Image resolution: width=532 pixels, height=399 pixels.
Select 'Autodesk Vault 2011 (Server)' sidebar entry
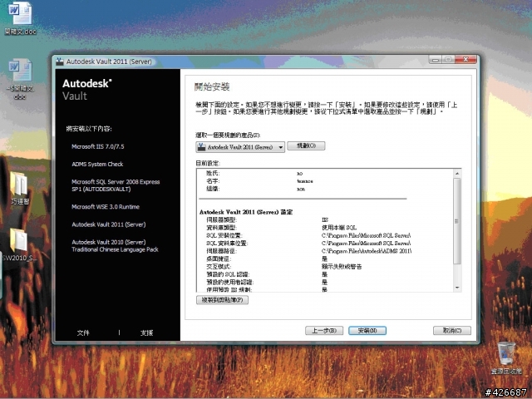click(x=109, y=224)
